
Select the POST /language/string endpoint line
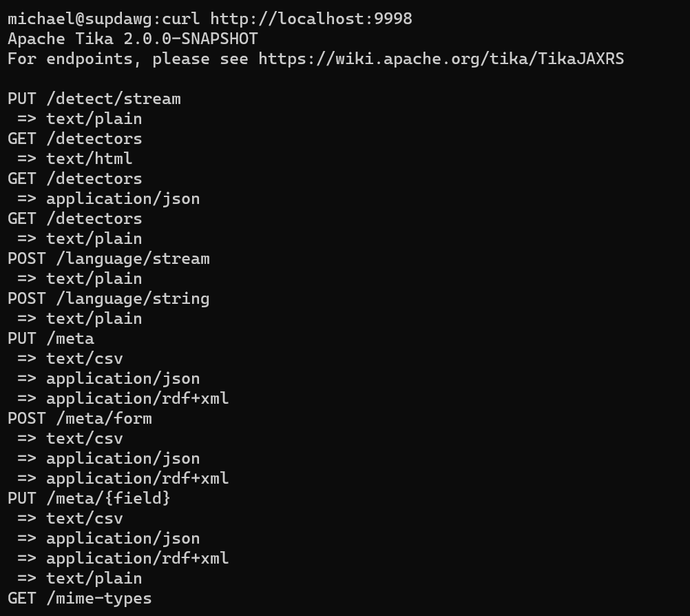click(x=109, y=298)
